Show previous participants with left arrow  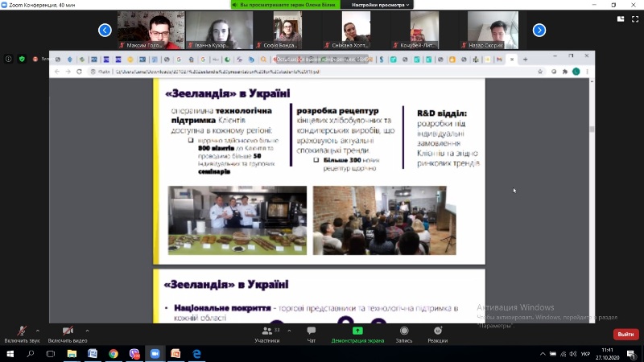click(x=105, y=30)
